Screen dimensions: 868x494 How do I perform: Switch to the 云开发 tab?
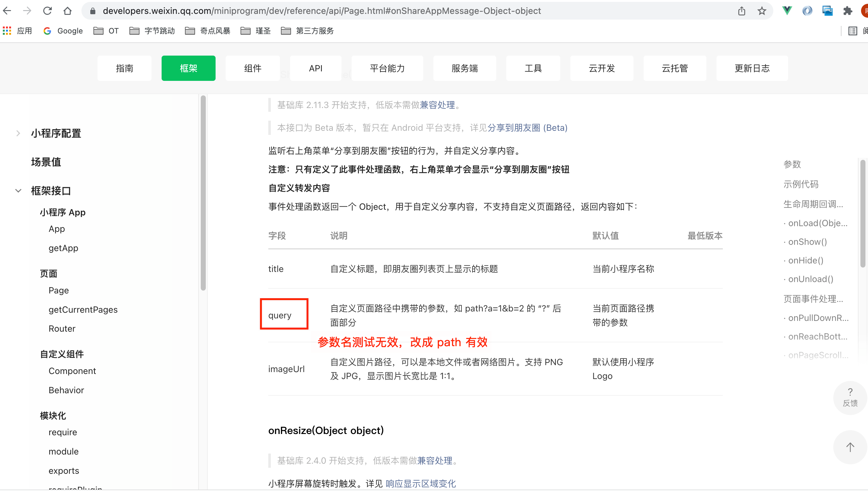coord(602,68)
